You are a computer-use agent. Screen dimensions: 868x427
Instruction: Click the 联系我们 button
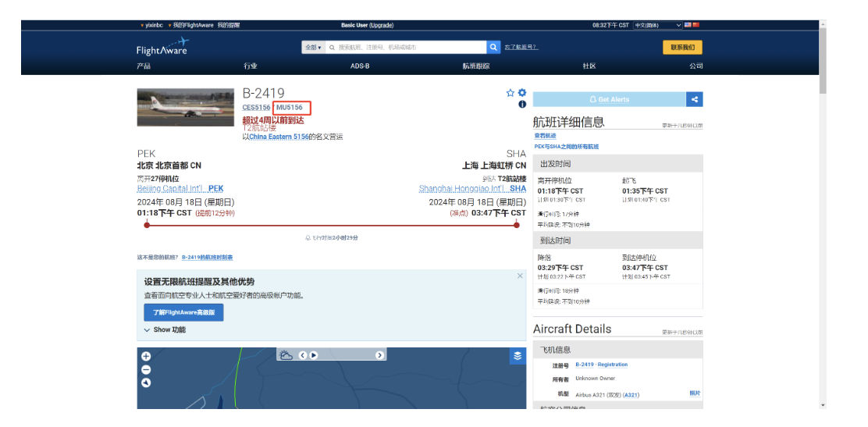point(682,48)
